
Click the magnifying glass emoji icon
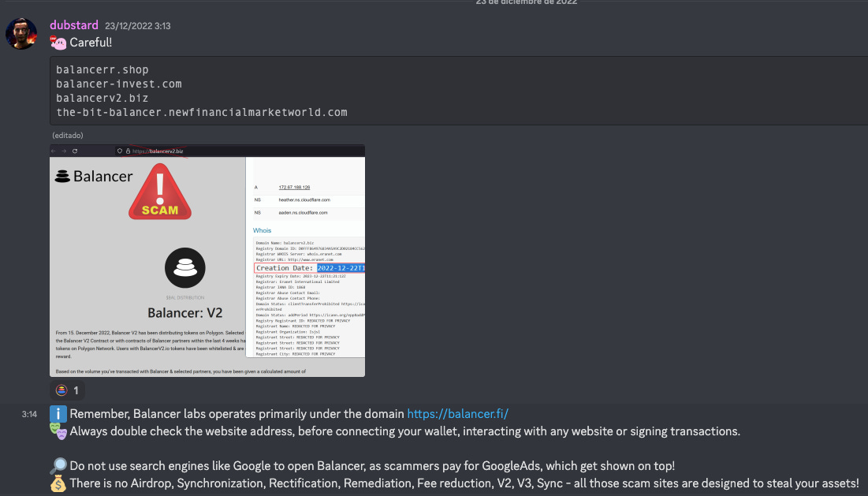pyautogui.click(x=57, y=464)
